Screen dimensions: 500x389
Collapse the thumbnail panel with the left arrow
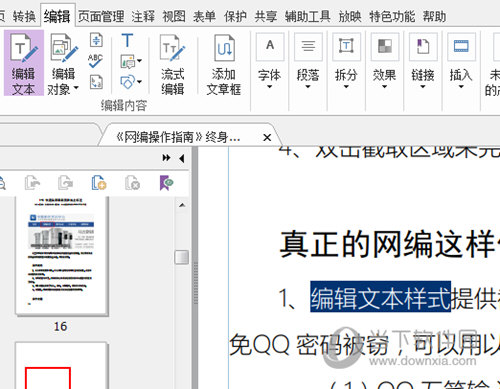[x=182, y=158]
